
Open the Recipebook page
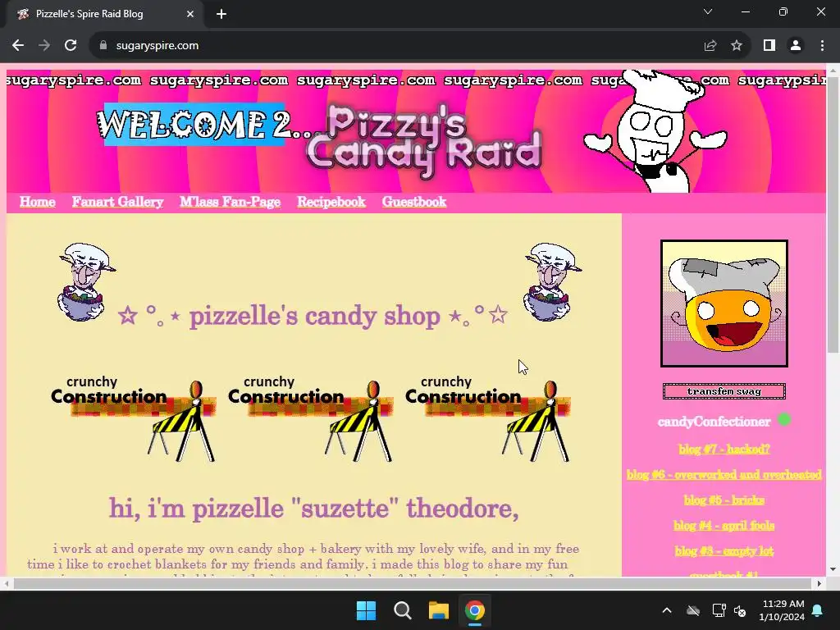331,202
